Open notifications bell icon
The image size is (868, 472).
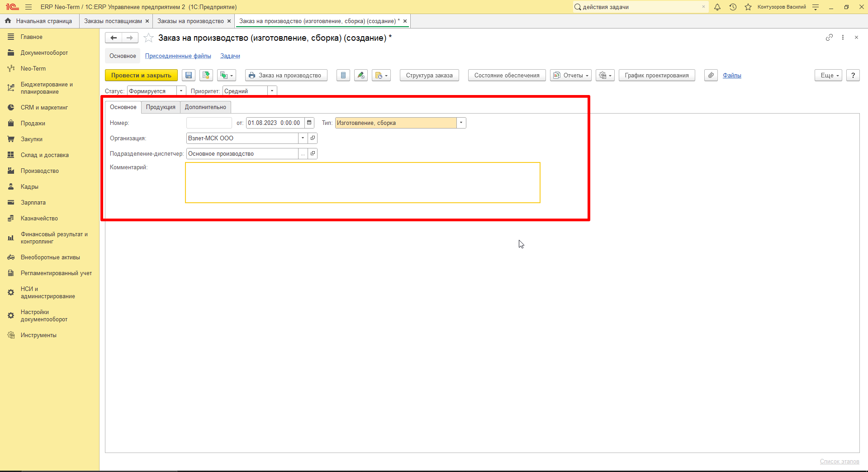(717, 7)
